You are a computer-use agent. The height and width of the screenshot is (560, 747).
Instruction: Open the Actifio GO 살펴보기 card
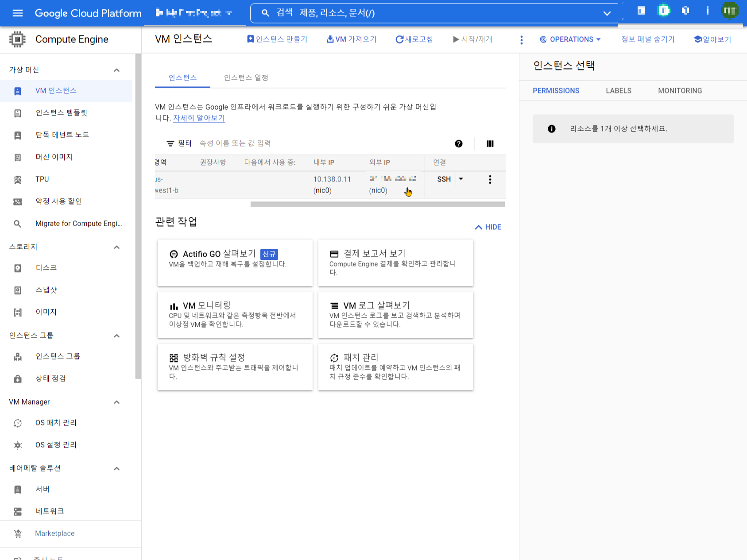pyautogui.click(x=235, y=263)
